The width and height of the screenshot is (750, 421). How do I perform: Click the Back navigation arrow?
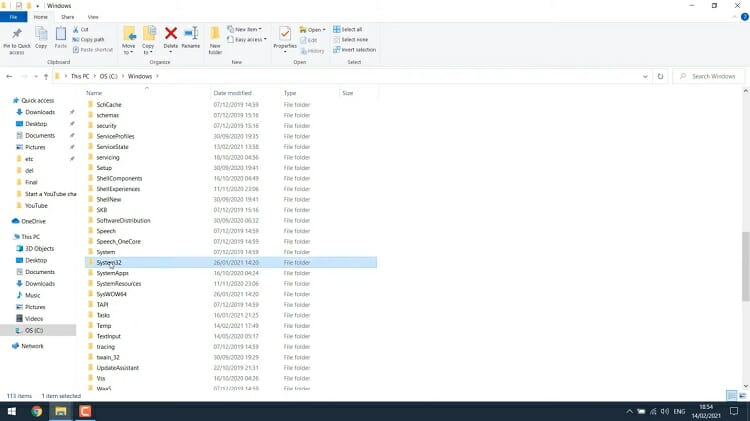(9, 76)
